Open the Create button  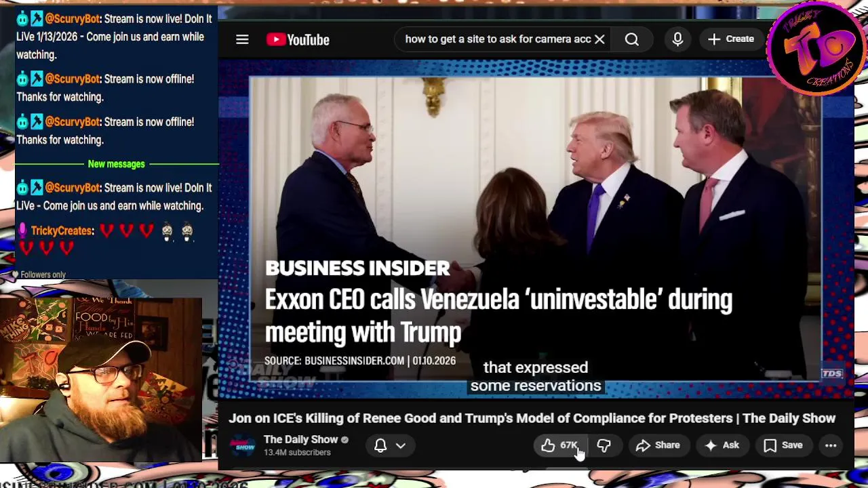click(x=731, y=39)
